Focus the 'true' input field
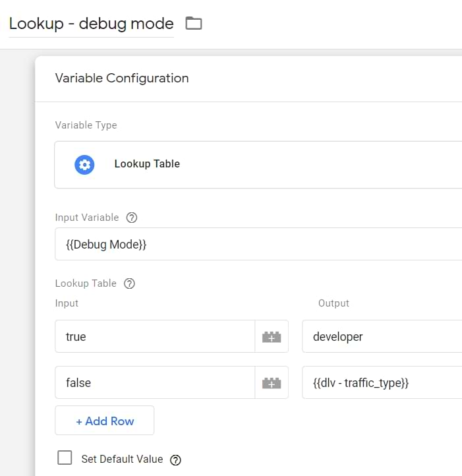 (155, 337)
